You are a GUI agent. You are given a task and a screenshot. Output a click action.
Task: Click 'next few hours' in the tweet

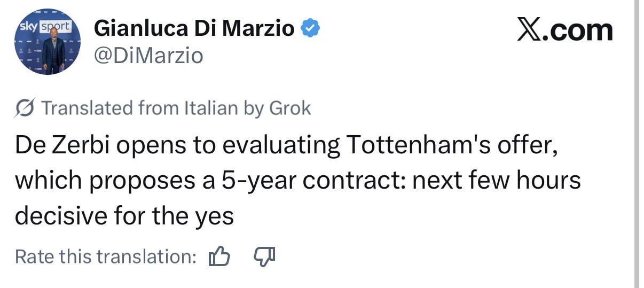click(497, 181)
